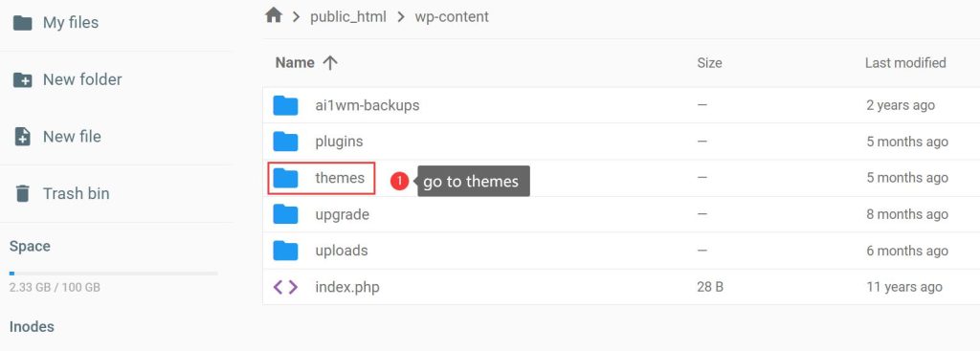Viewport: 980px width, 351px height.
Task: Go to public_html in breadcrumb
Action: coord(348,17)
